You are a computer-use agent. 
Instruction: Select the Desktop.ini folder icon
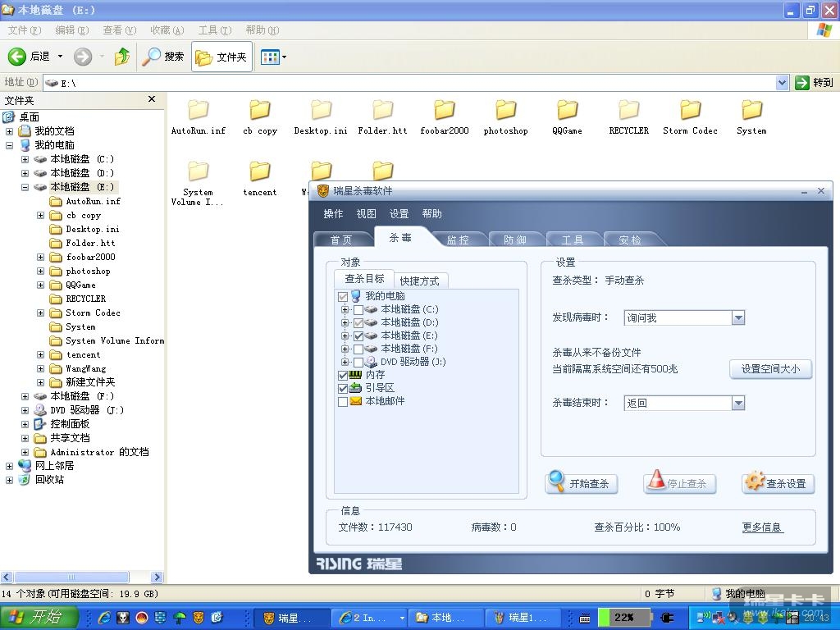pyautogui.click(x=322, y=110)
